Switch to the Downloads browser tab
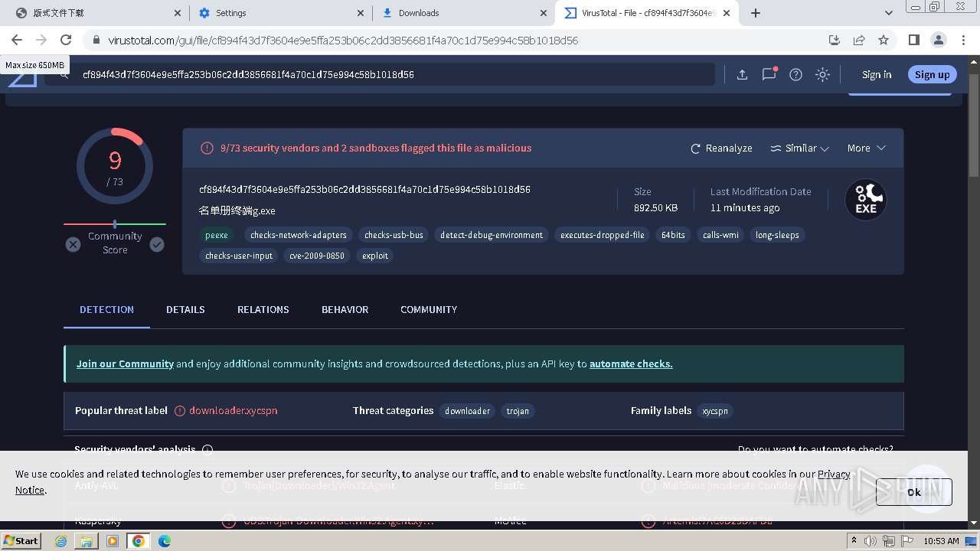Image resolution: width=980 pixels, height=551 pixels. 463,13
